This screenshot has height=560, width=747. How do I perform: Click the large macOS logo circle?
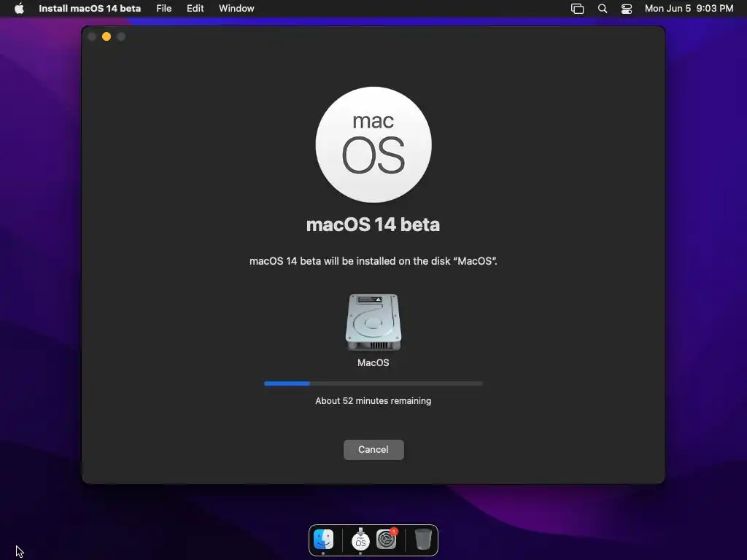[373, 145]
